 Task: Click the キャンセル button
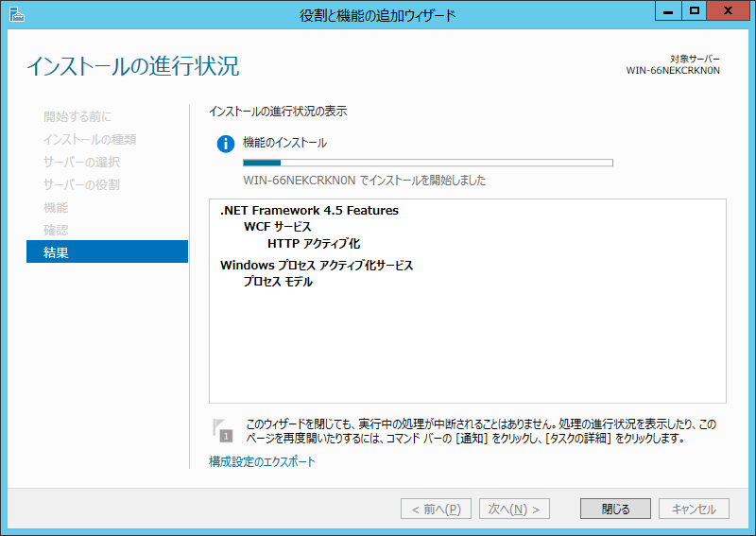694,509
